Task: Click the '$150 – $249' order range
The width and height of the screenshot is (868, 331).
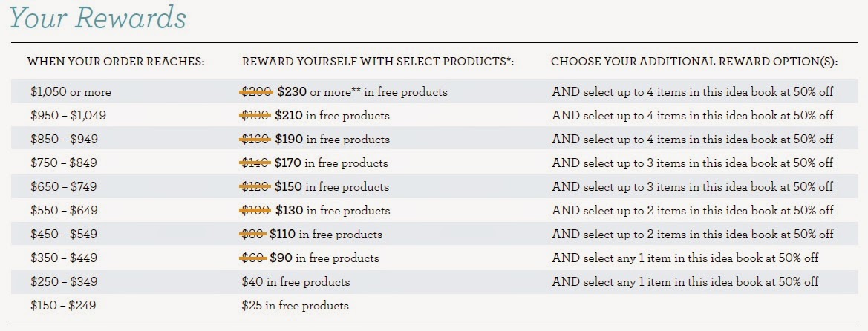Action: click(63, 306)
